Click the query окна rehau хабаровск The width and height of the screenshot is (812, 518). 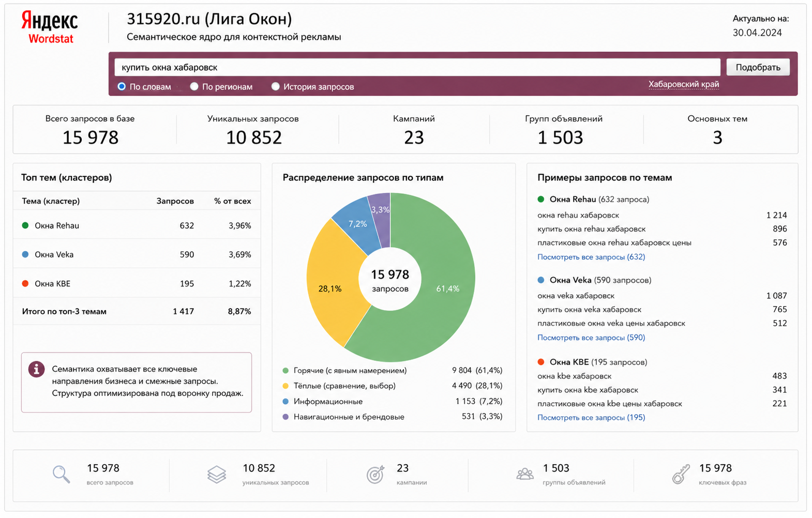click(578, 215)
